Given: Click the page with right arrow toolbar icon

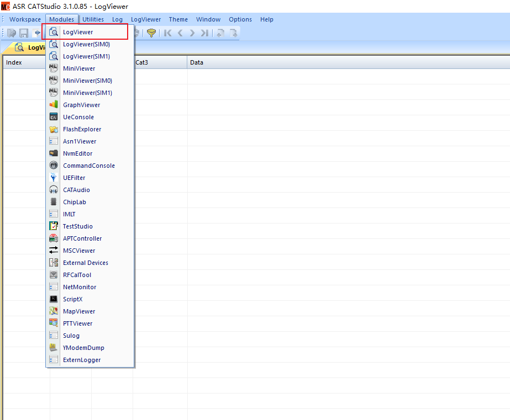Looking at the screenshot, I should tap(233, 33).
